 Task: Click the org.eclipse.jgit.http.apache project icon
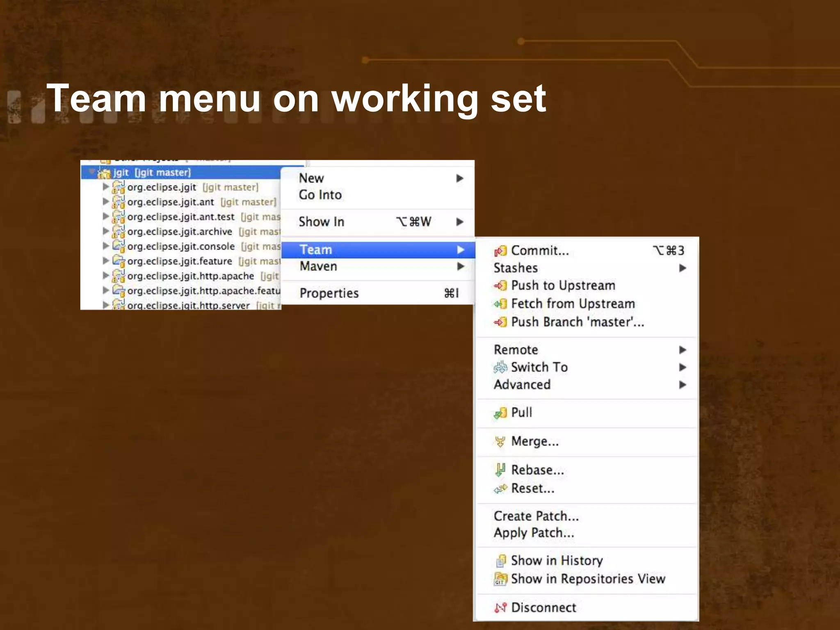(119, 276)
